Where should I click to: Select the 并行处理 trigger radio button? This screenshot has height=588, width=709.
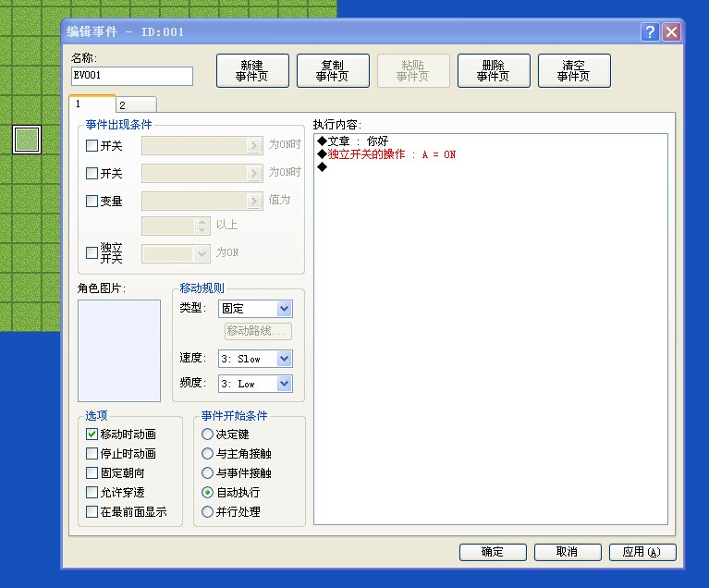[207, 511]
